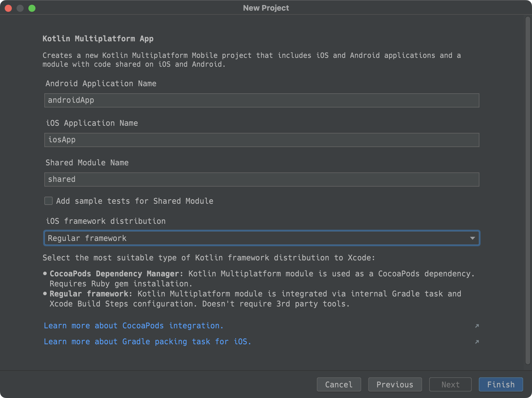Enable Add sample tests for Shared Module checkbox

(48, 201)
